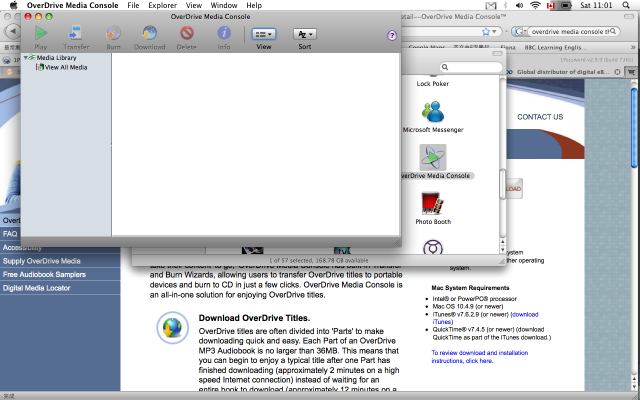Click the Info toolbar icon
The width and height of the screenshot is (640, 400).
[x=224, y=33]
